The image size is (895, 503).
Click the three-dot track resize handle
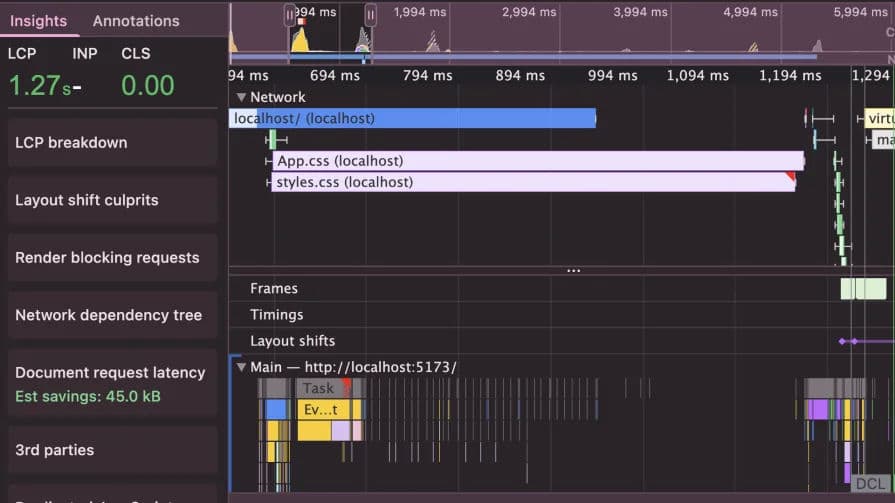(x=574, y=271)
